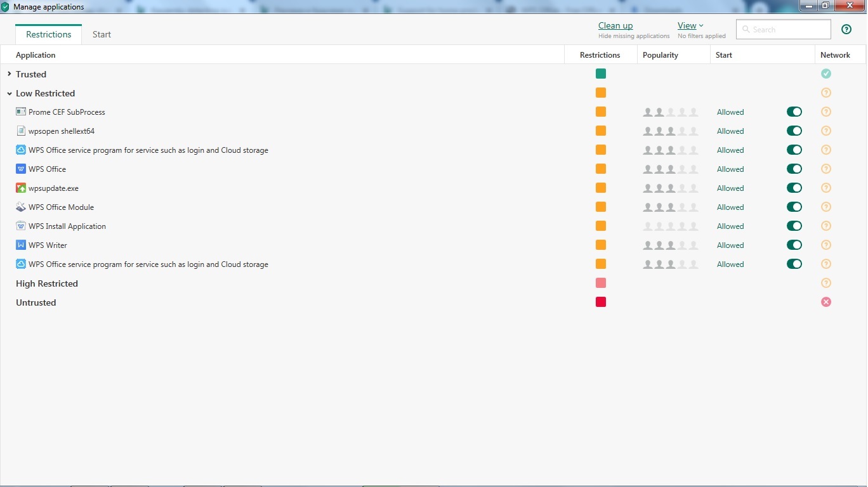Click the Allowed status for wpsupdate.exe
This screenshot has height=487, width=868.
tap(730, 188)
